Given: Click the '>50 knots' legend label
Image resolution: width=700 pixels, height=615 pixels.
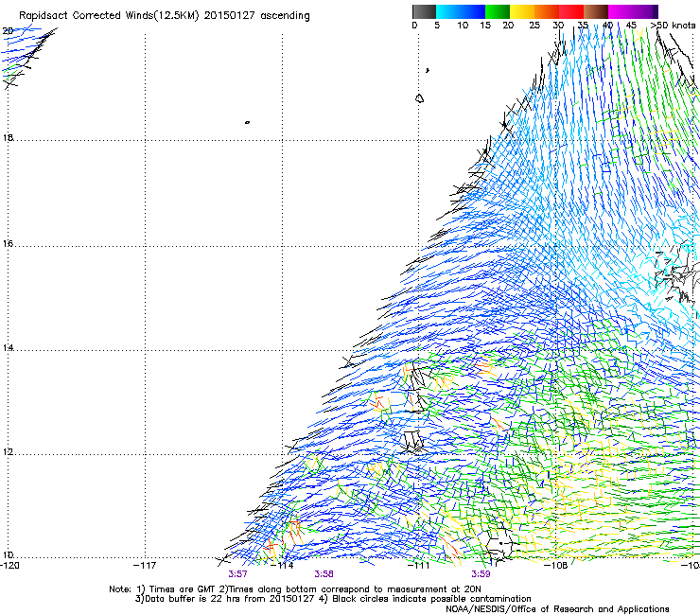Looking at the screenshot, I should click(673, 26).
